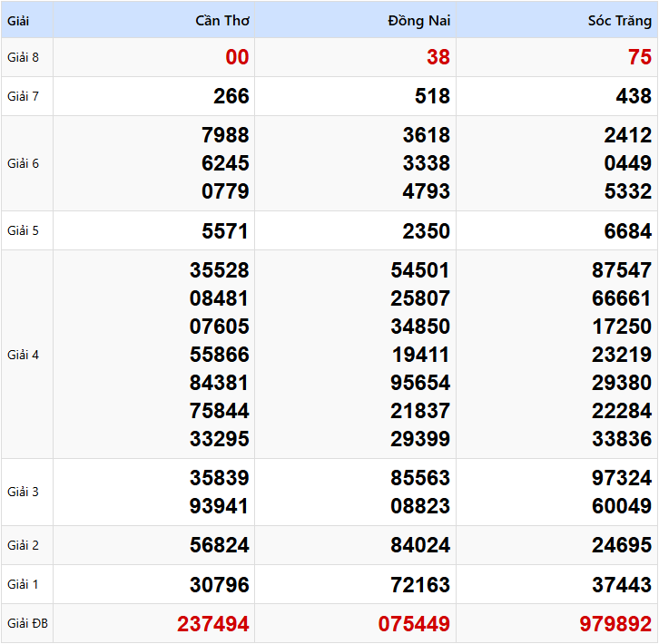The height and width of the screenshot is (644, 659).
Task: Click the number 3618 in Giải 6
Action: (427, 135)
